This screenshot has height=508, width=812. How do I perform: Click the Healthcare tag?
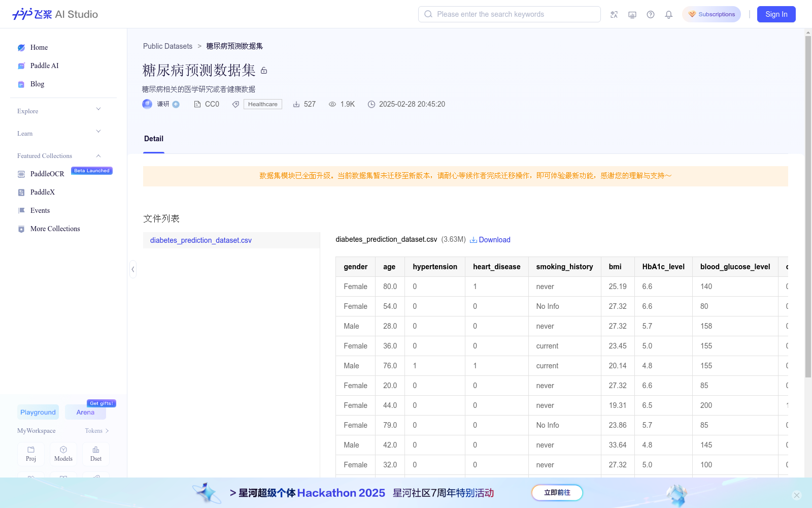(263, 104)
